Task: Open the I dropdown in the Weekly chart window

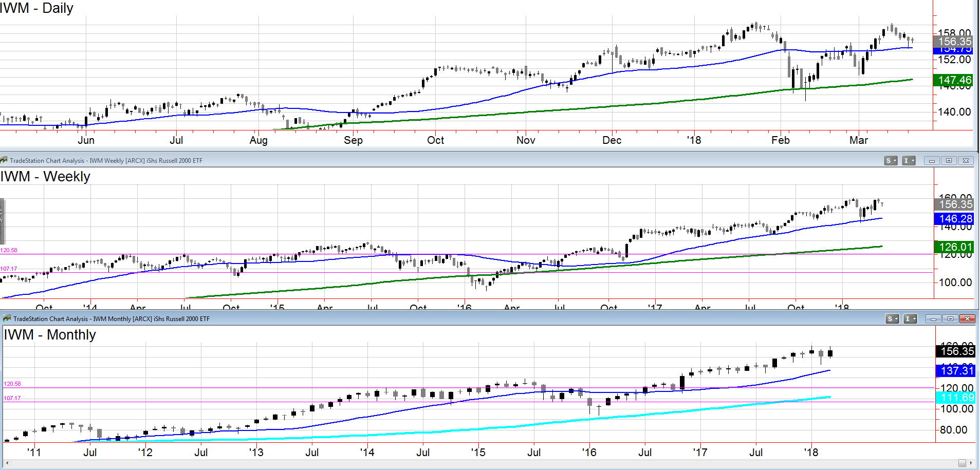Action: (909, 161)
